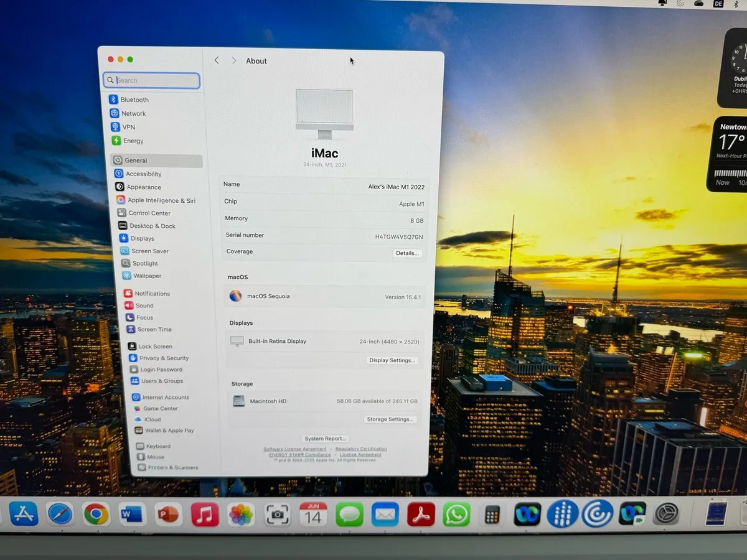This screenshot has width=747, height=560.
Task: Launch Photos from the Dock
Action: click(x=241, y=515)
